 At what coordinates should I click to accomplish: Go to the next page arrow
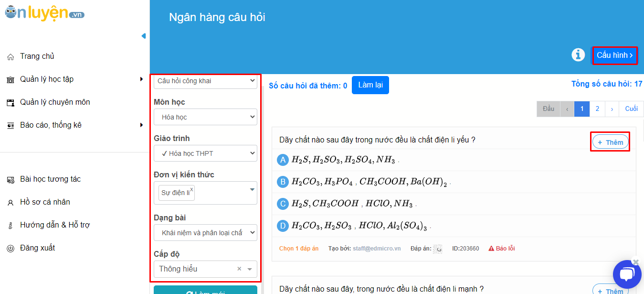[x=612, y=109]
